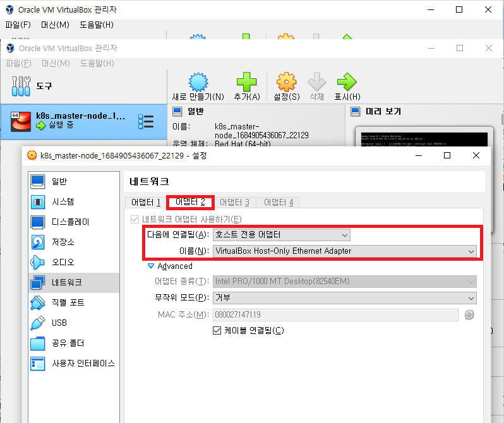Screen dimensions: 504x423
Task: Open 파일(F) menu in front manager window
Action: coord(19,63)
